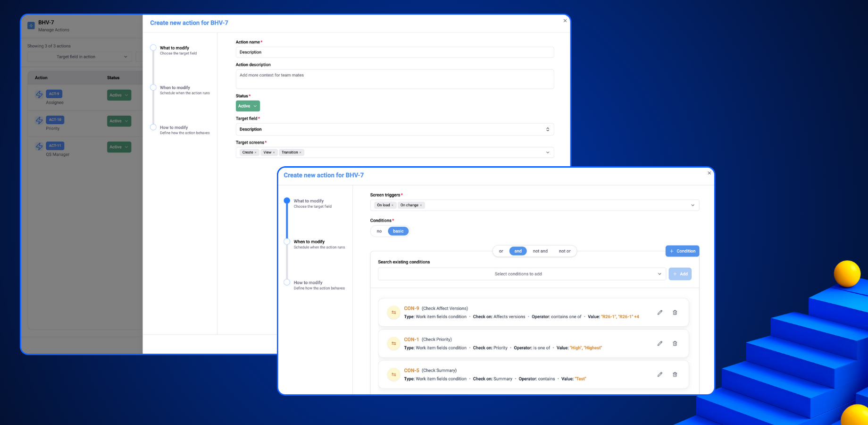Switch the condition logic to 'not and'

[540, 251]
